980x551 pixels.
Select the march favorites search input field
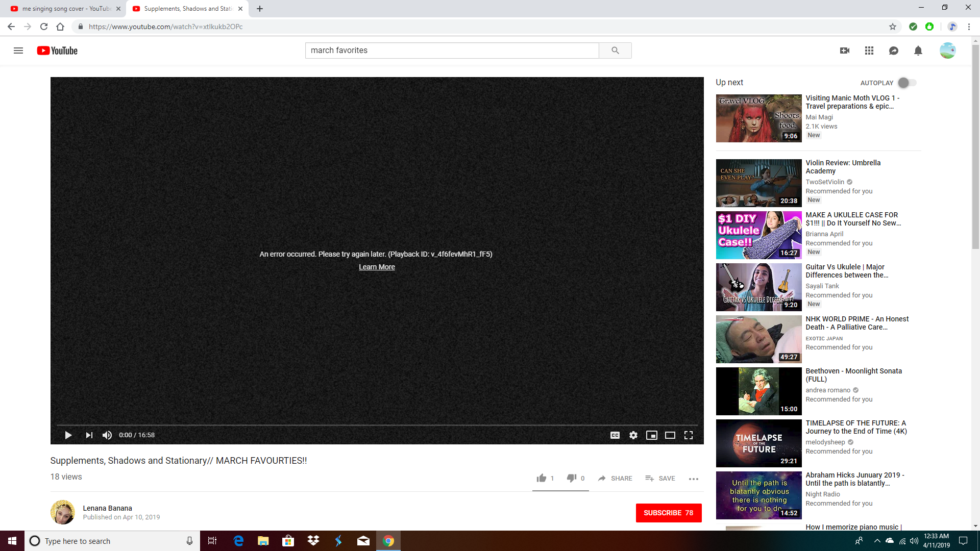point(451,51)
